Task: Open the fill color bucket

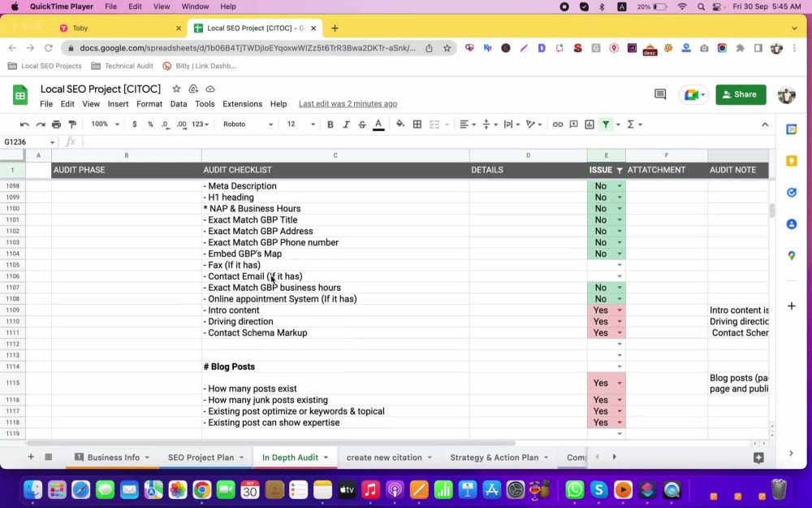Action: click(400, 124)
